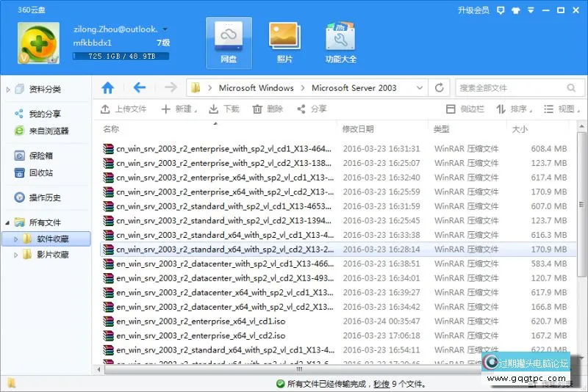
Task: Click the user avatar image
Action: (38, 43)
